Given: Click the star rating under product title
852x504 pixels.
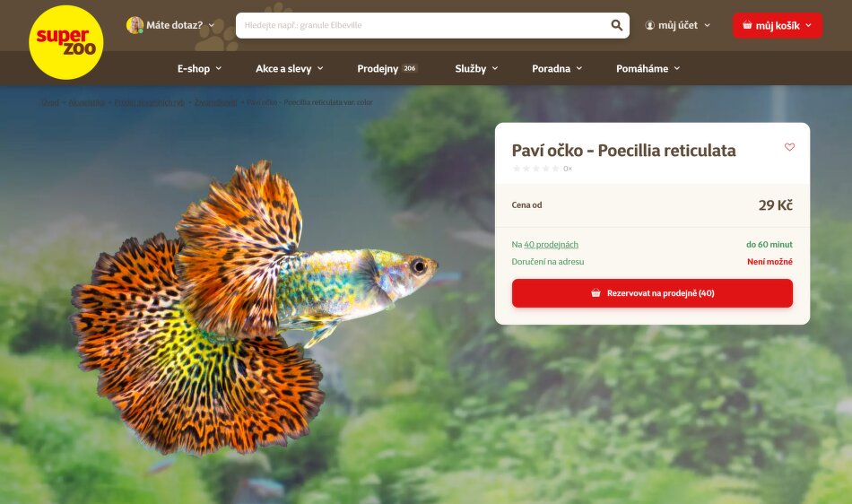Looking at the screenshot, I should coord(535,169).
